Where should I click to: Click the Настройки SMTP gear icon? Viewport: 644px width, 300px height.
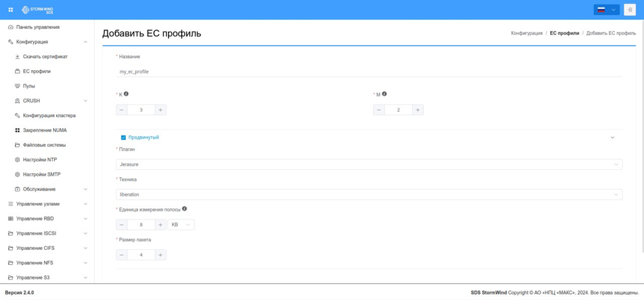click(17, 174)
